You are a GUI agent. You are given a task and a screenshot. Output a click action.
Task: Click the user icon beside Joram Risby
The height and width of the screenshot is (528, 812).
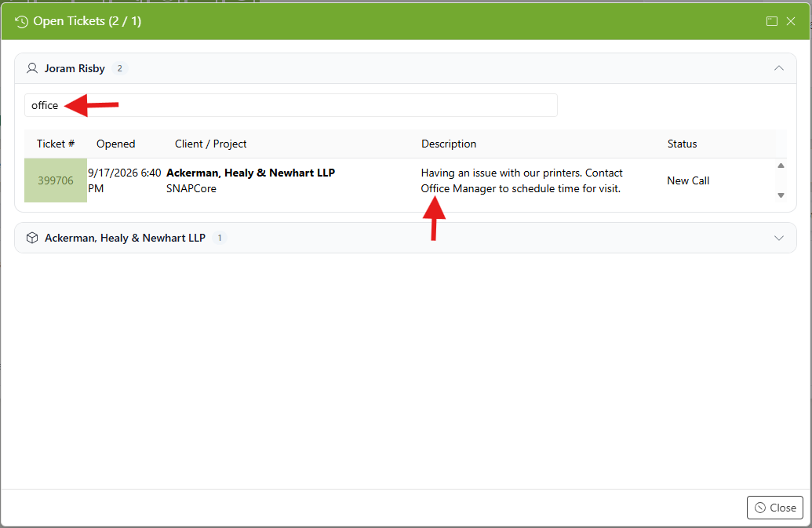(x=32, y=68)
